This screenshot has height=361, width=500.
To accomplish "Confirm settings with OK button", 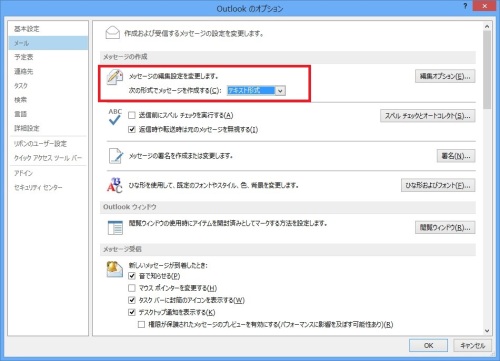I will point(428,346).
